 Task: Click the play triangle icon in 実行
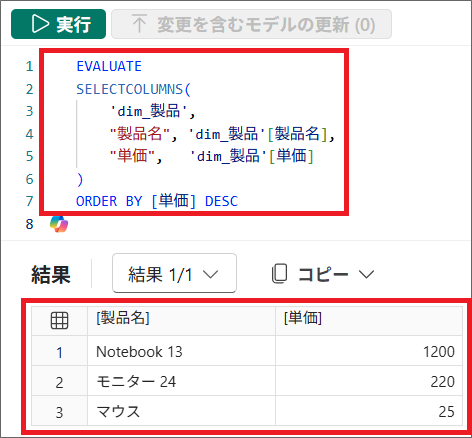click(40, 24)
